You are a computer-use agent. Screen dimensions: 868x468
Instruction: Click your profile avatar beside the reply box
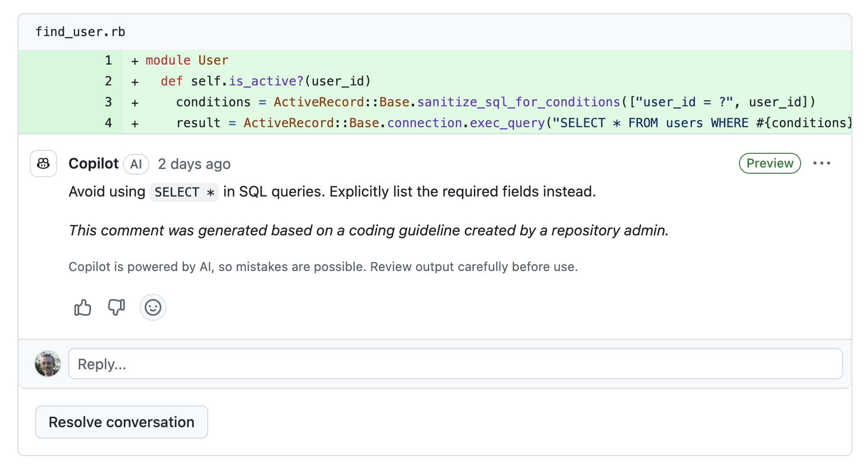pos(48,364)
